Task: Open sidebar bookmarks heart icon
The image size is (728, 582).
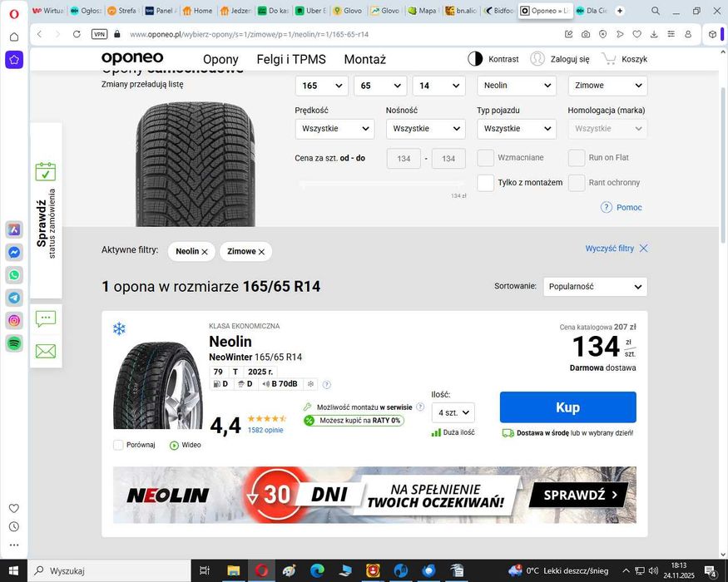Action: [14, 508]
